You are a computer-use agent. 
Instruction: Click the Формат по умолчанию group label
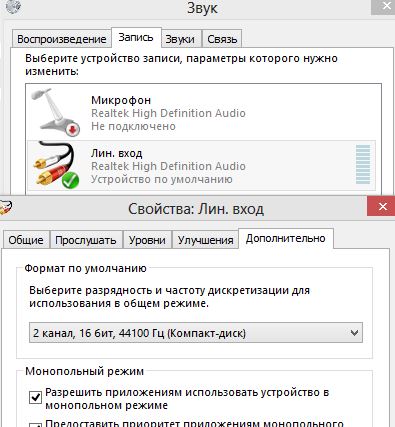[x=85, y=268]
